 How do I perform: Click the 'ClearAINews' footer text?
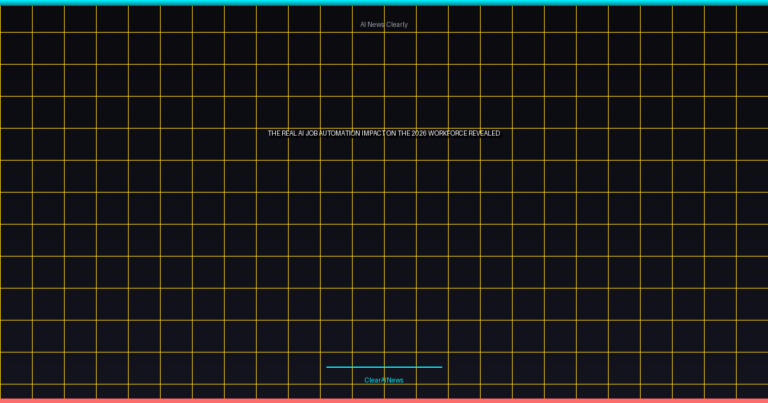pos(384,380)
